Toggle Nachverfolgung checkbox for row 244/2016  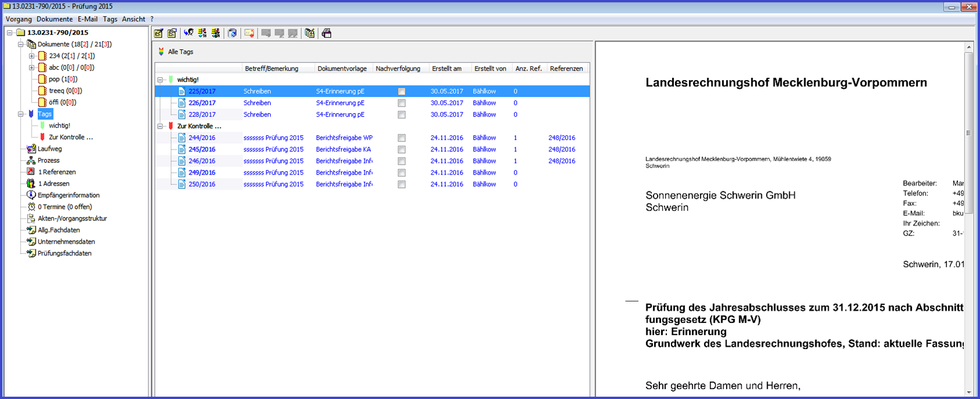pyautogui.click(x=401, y=138)
